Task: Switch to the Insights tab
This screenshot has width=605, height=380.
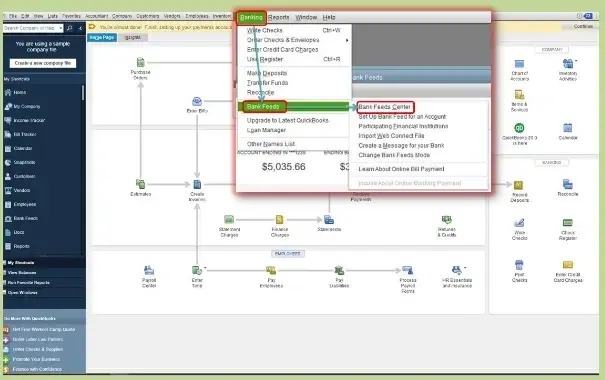Action: (133, 37)
